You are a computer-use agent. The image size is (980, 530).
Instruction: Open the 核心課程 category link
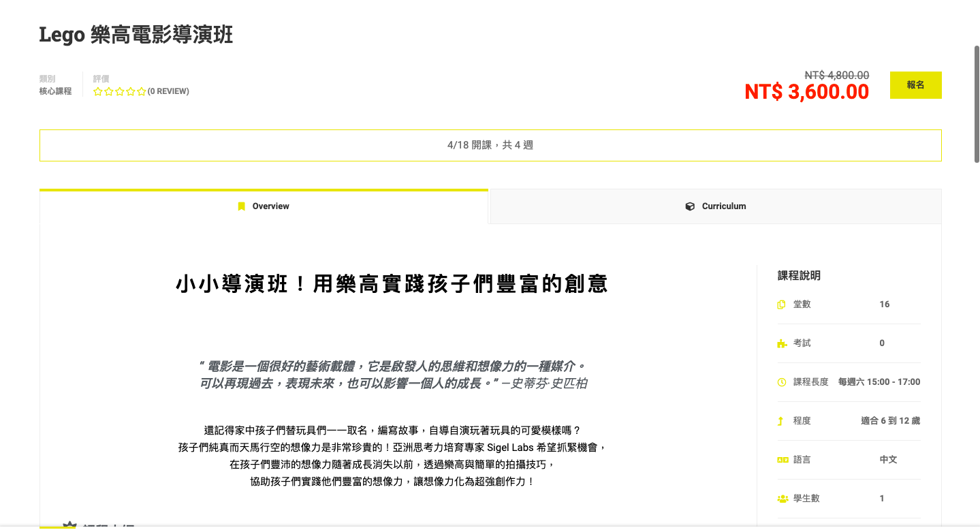(55, 91)
